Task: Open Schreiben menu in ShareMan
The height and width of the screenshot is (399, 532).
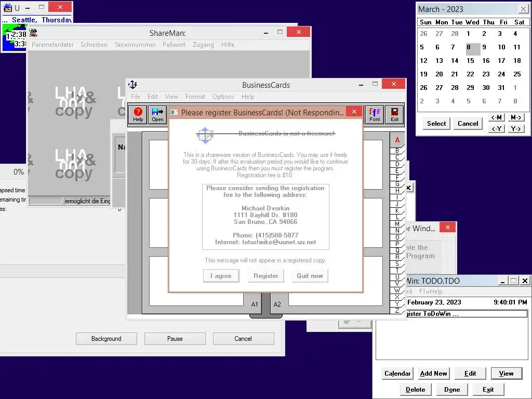Action: pos(94,45)
